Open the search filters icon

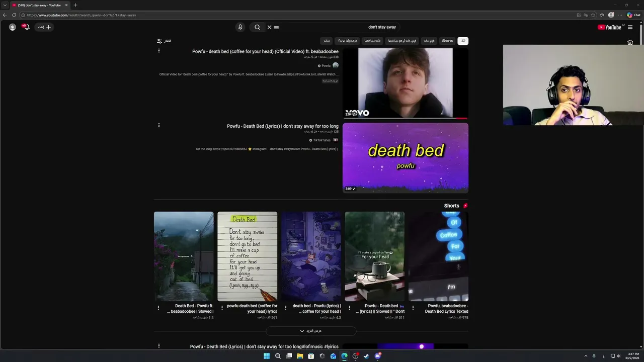click(159, 41)
